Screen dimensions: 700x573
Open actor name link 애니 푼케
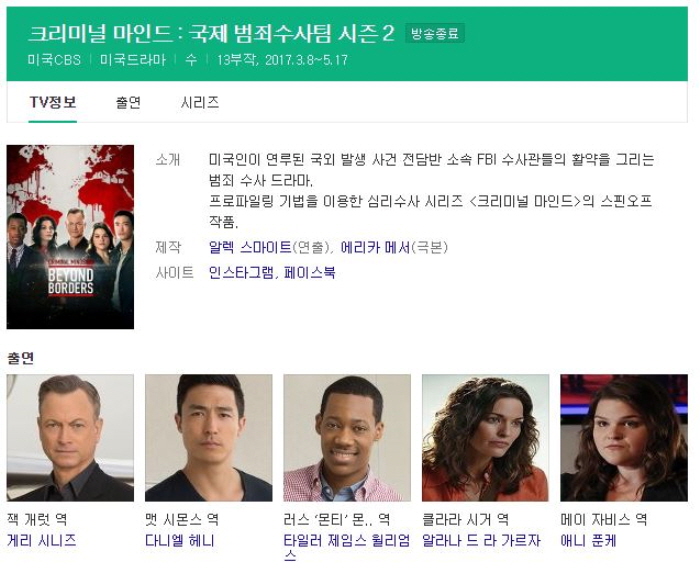coord(588,540)
